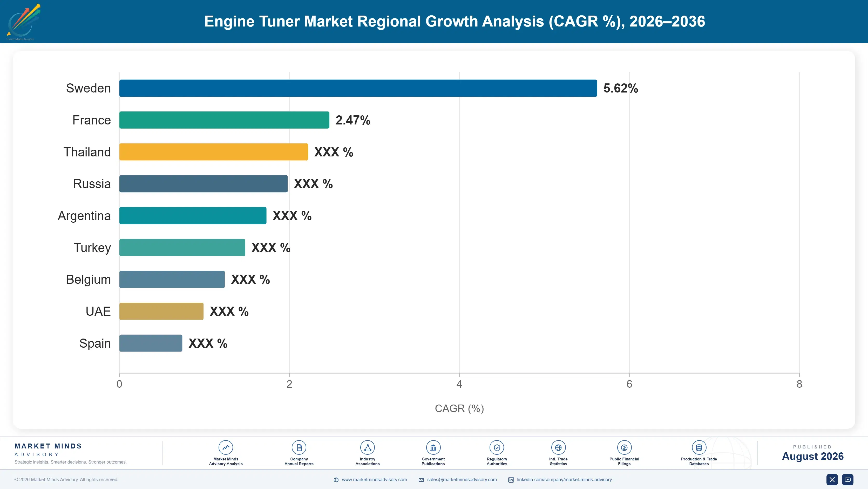Click the globe icon beside website URL

[336, 480]
